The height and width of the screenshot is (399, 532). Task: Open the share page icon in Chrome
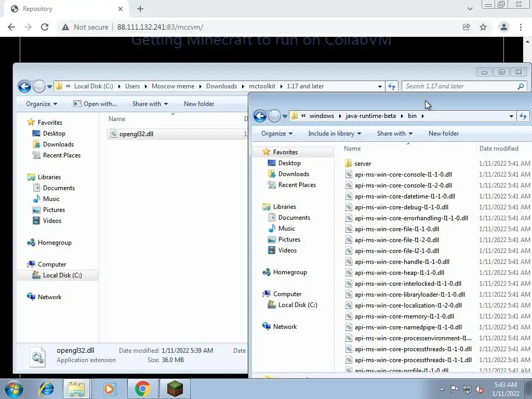click(467, 27)
